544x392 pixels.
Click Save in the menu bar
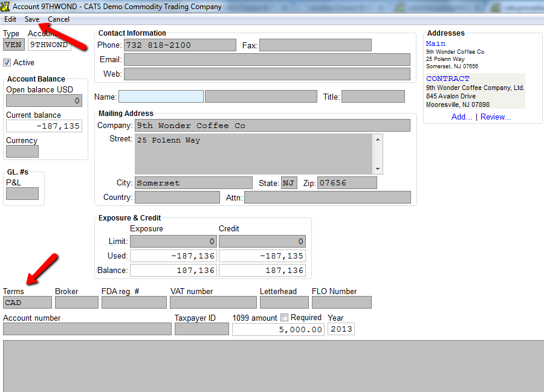(x=32, y=19)
